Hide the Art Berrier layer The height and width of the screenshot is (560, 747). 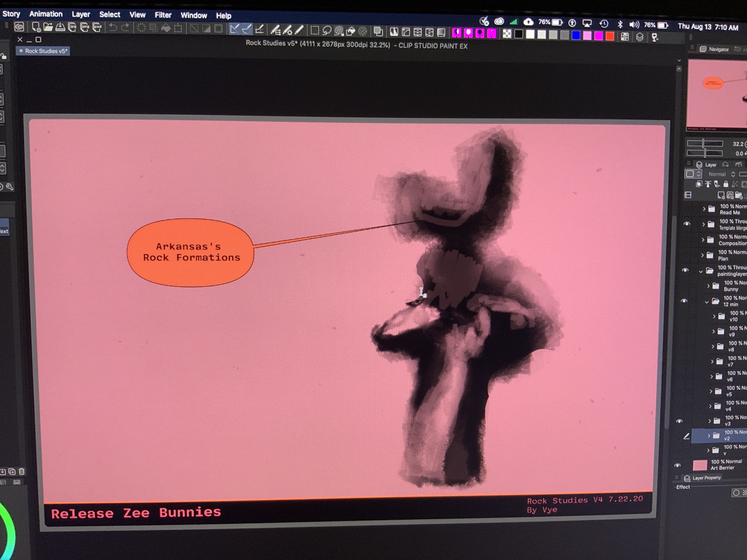[677, 465]
